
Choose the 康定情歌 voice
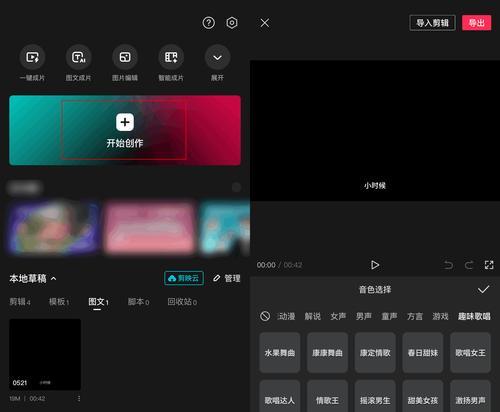[x=375, y=352]
